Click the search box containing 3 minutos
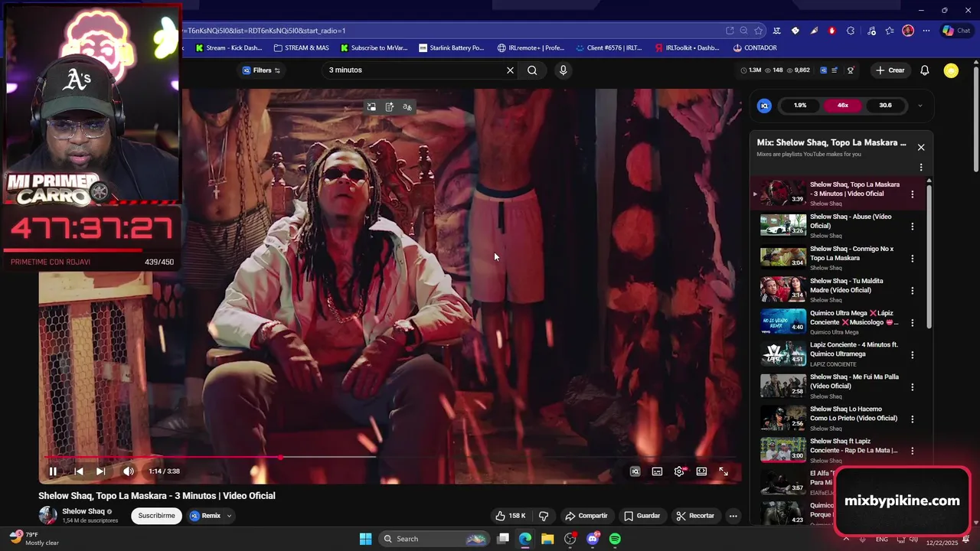This screenshot has width=980, height=551. (413, 70)
